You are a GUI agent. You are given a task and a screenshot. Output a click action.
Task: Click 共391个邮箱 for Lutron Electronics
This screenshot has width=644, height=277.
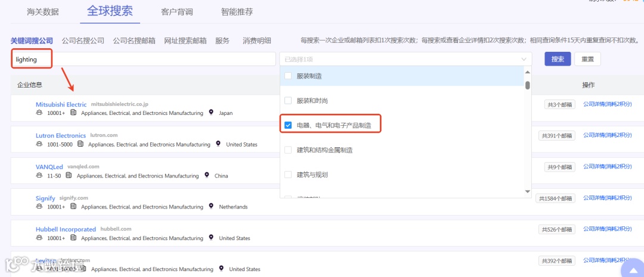557,136
